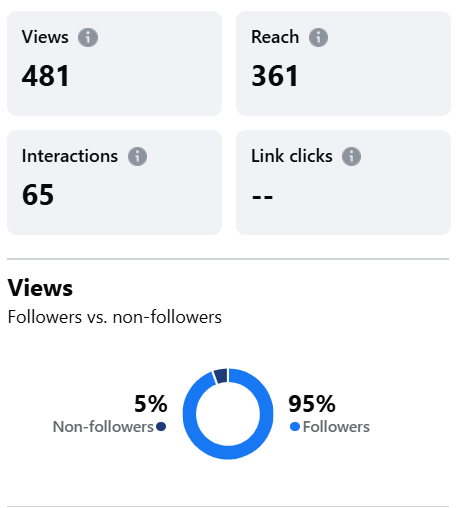Click the 65 interactions value
The image size is (462, 508).
coord(38,195)
